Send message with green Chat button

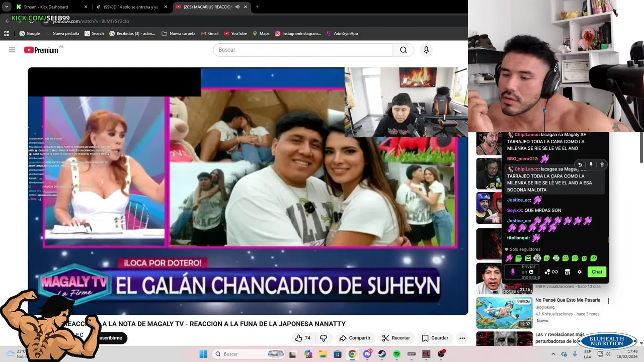pos(597,272)
